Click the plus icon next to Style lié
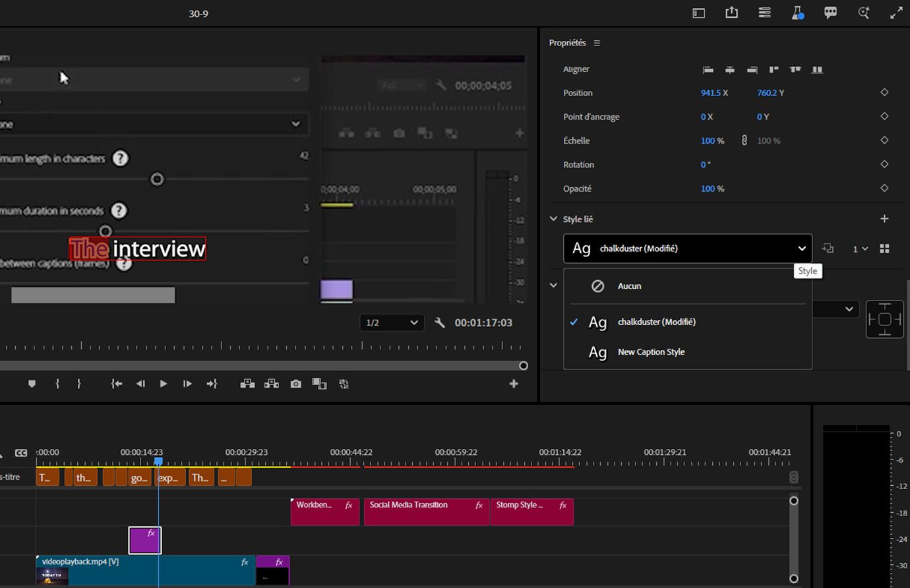The height and width of the screenshot is (588, 910). click(884, 219)
